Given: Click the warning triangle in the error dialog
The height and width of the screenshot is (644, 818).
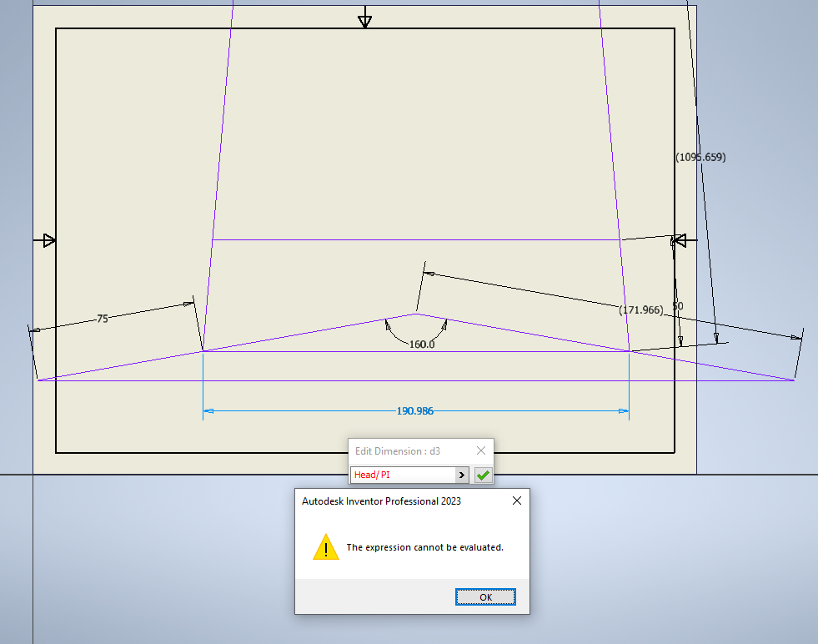Looking at the screenshot, I should 325,547.
